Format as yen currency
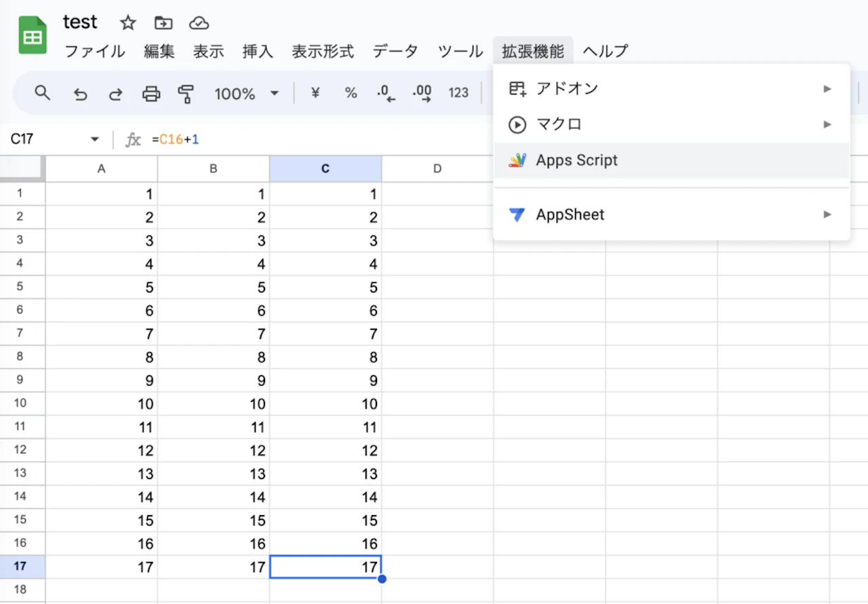Screen dimensions: 868x604 point(315,93)
